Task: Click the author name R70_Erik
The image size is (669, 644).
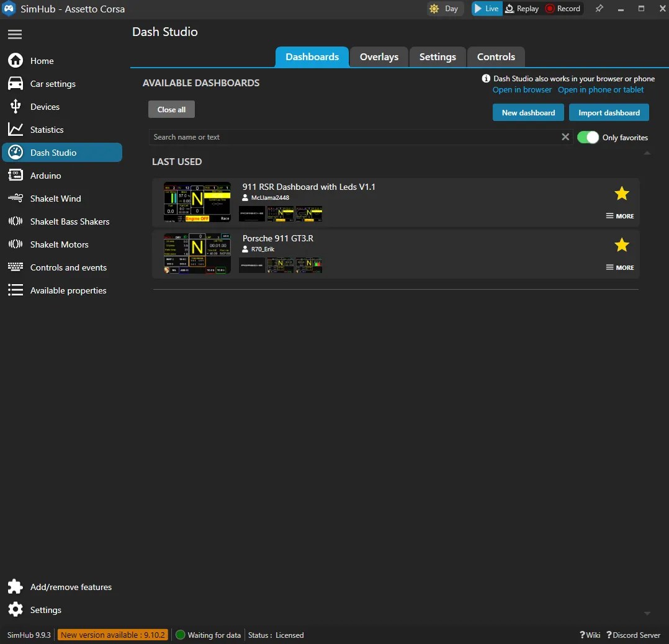Action: pos(263,249)
